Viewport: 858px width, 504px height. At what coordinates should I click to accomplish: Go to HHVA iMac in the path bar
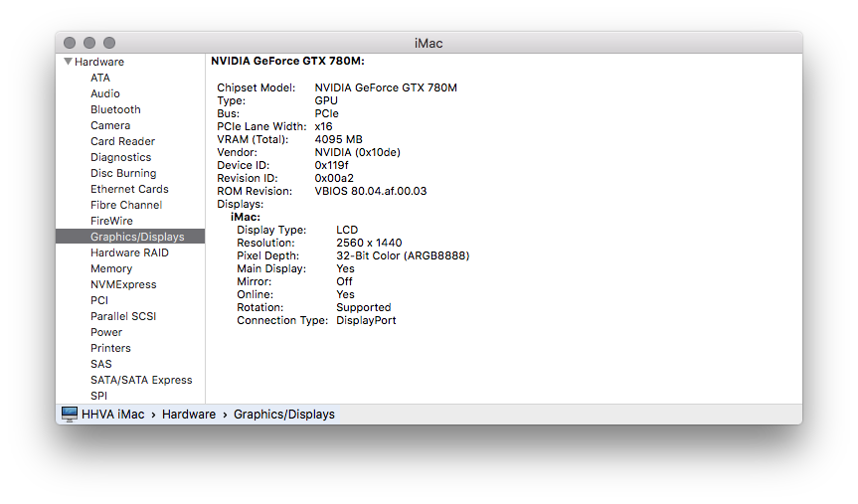click(112, 415)
